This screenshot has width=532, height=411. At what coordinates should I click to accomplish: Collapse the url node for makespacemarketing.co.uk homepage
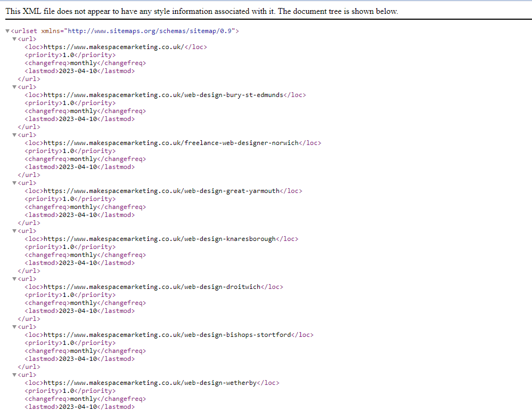pyautogui.click(x=14, y=39)
